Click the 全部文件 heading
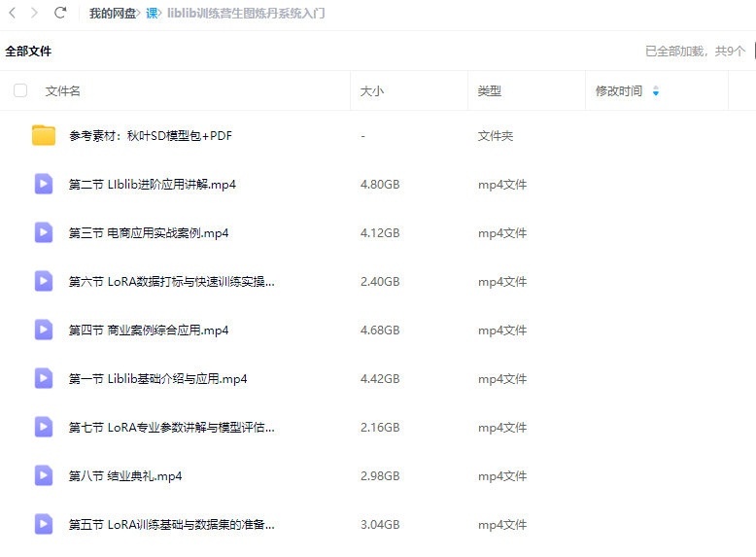The height and width of the screenshot is (557, 756). click(x=28, y=52)
